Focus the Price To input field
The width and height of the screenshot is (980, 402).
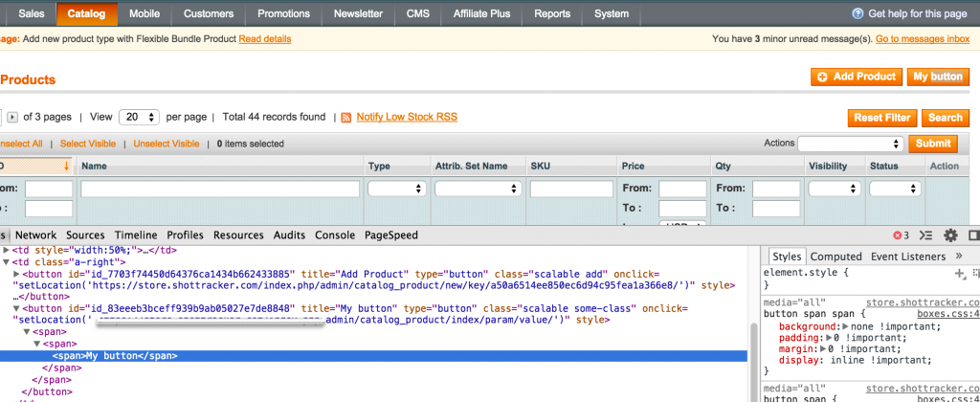682,209
